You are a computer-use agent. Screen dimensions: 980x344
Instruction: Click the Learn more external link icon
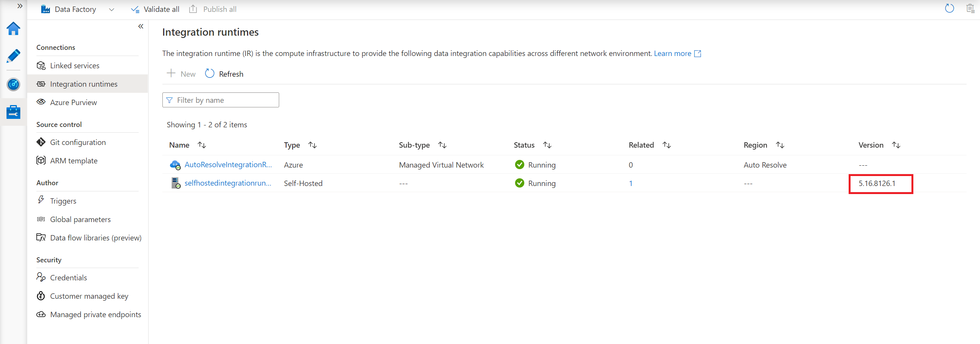pos(698,54)
